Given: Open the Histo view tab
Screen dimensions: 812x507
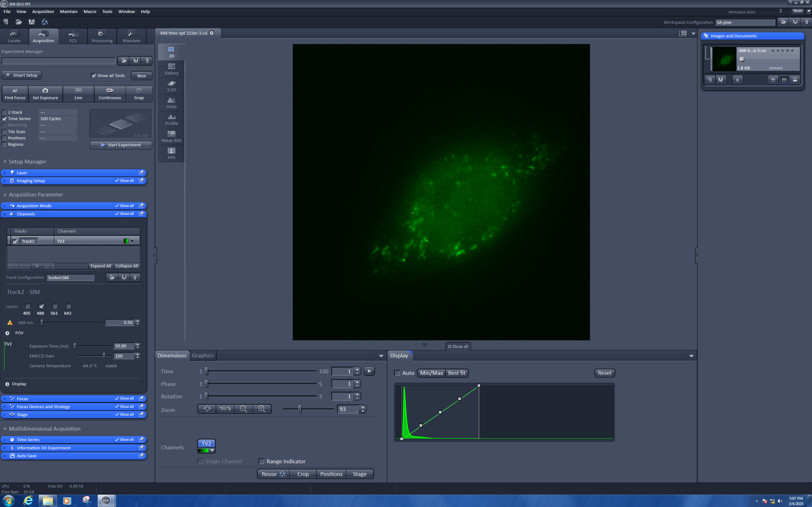Looking at the screenshot, I should (171, 103).
